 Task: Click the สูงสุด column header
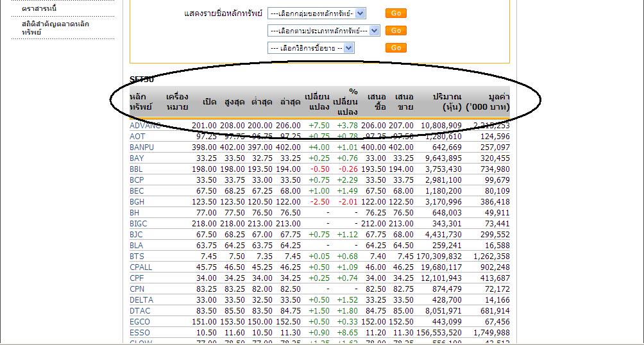(x=235, y=102)
